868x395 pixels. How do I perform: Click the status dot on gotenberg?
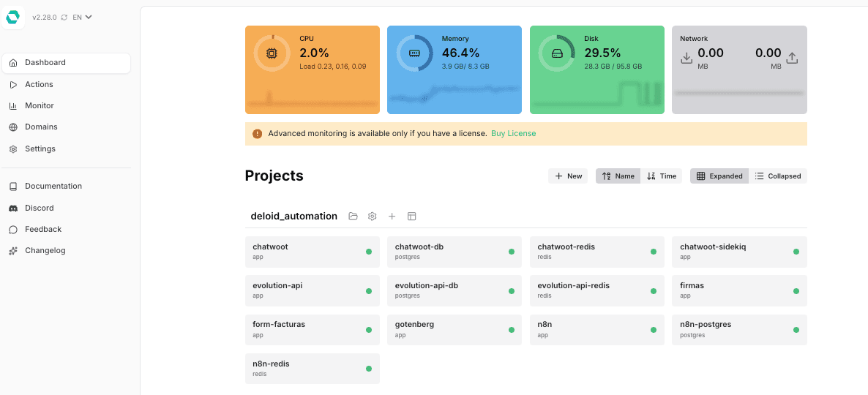(x=512, y=330)
